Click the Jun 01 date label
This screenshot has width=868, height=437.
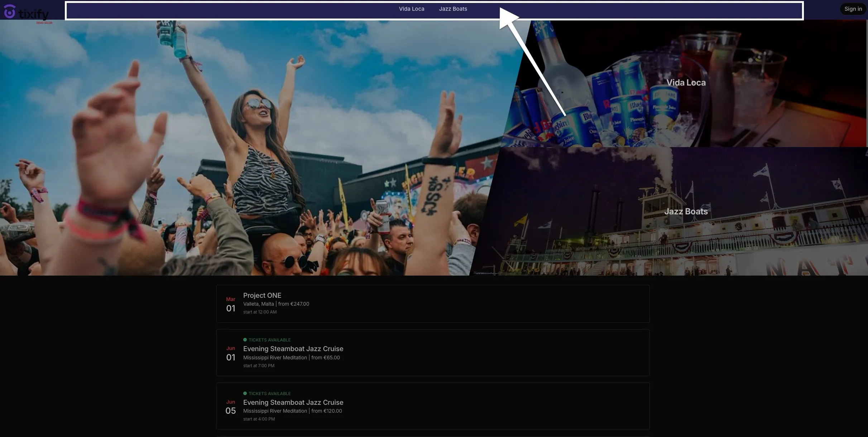tap(231, 353)
